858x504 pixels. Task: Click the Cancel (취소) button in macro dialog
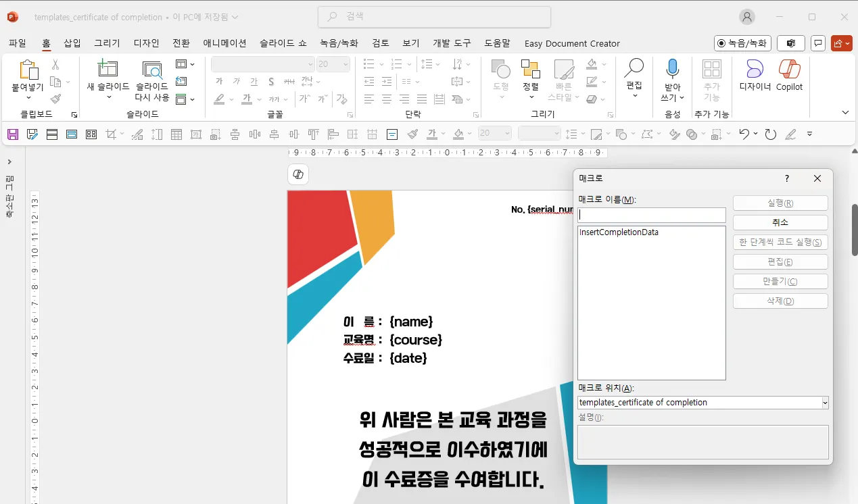coord(780,222)
